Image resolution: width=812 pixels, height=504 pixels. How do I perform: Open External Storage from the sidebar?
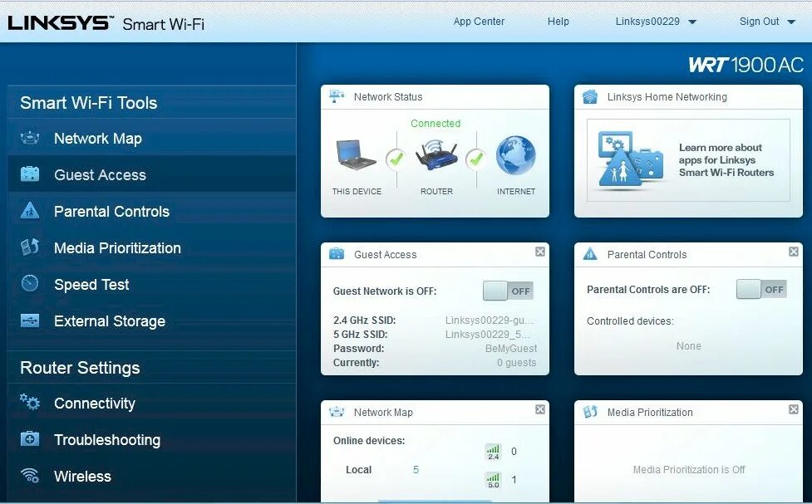click(x=152, y=321)
